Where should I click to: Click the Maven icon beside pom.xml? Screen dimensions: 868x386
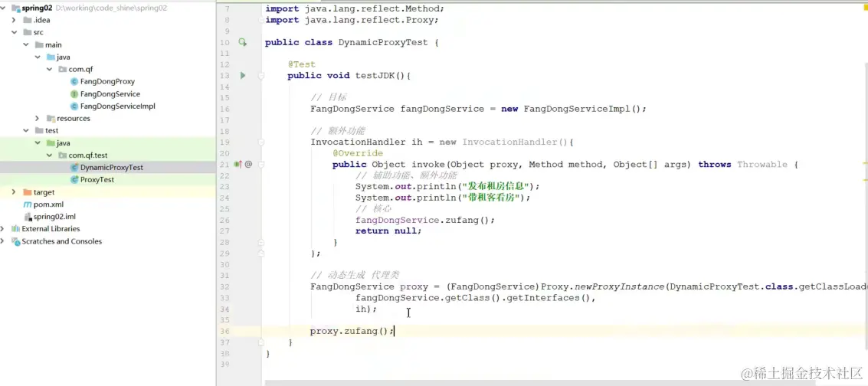(28, 204)
